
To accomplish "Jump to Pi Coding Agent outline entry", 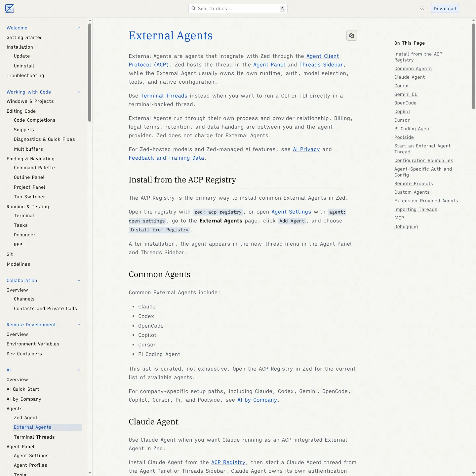I will click(x=413, y=129).
